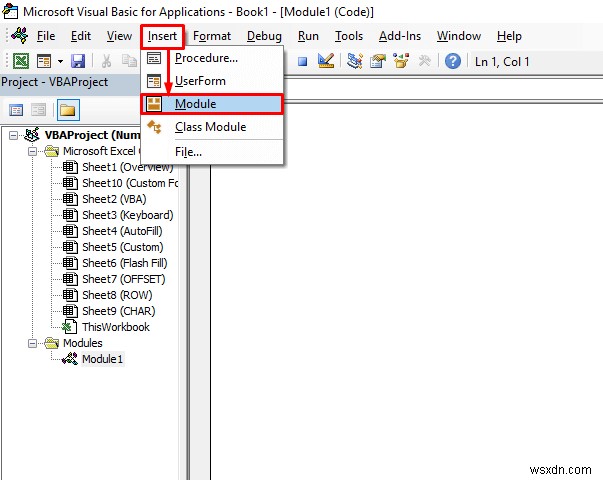
Task: Select Sheet1 (Overview) in project tree
Action: point(128,167)
